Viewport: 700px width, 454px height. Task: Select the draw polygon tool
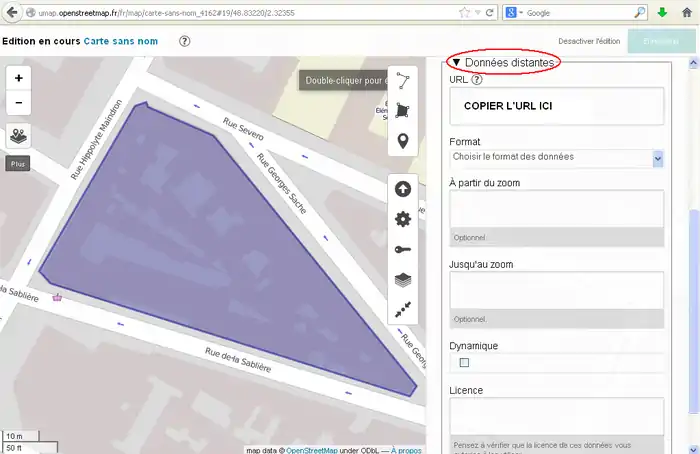[x=403, y=111]
